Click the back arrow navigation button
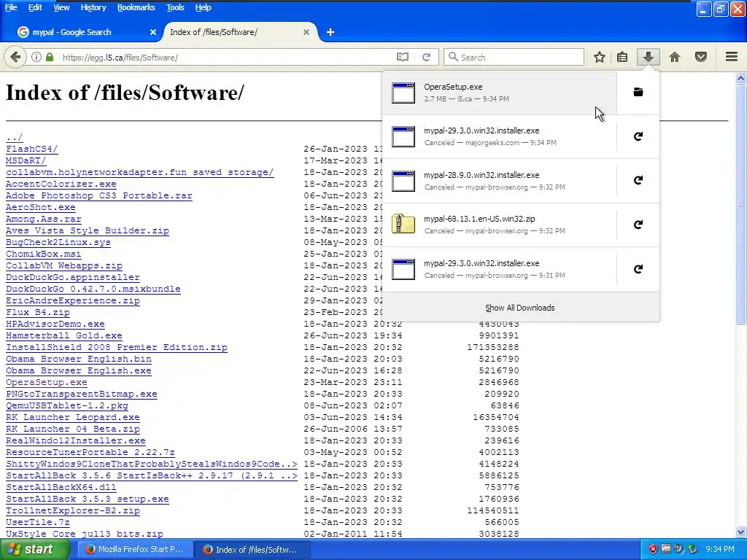The width and height of the screenshot is (747, 560). click(15, 57)
